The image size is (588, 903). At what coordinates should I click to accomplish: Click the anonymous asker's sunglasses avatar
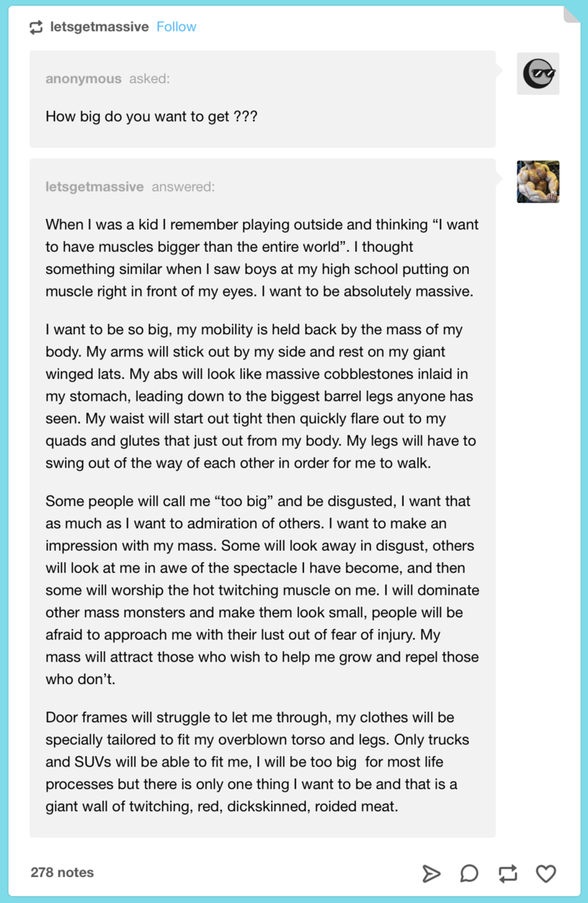tap(538, 74)
